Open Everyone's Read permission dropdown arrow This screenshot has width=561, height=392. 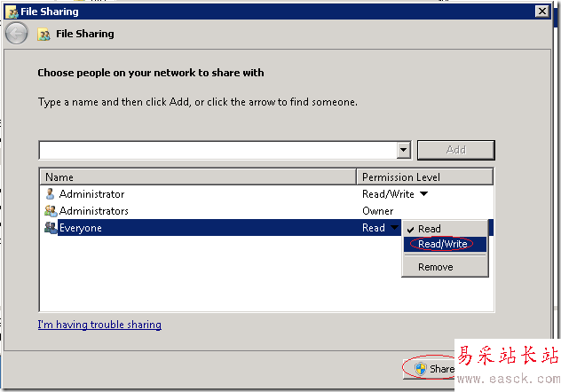click(x=395, y=228)
